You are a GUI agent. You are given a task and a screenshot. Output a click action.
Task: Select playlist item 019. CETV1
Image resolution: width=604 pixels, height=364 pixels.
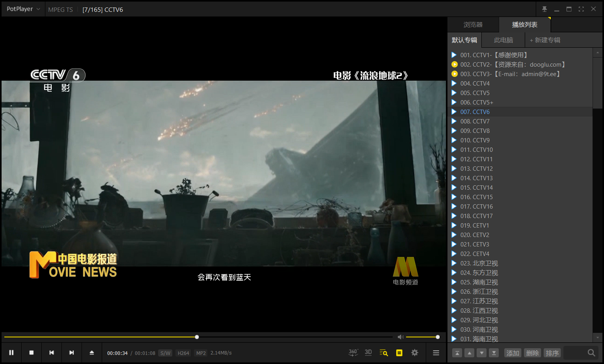(x=520, y=225)
